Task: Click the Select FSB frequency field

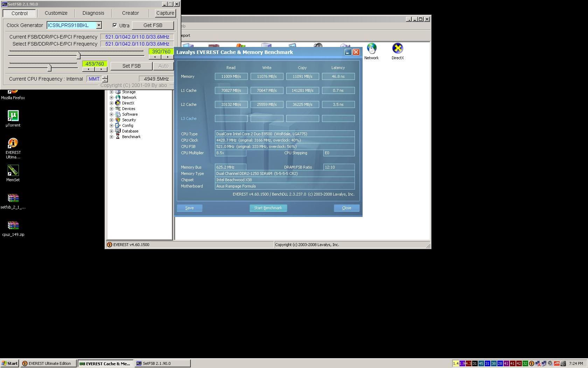Action: pos(137,44)
